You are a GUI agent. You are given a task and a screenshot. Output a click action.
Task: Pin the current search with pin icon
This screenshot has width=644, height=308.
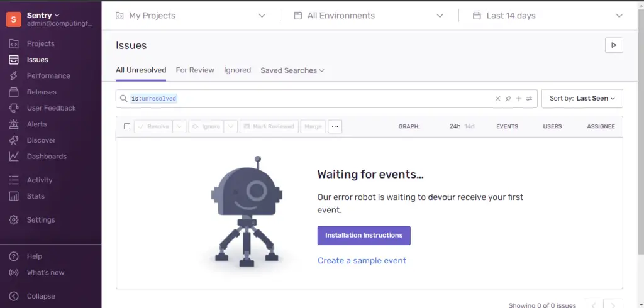point(508,99)
